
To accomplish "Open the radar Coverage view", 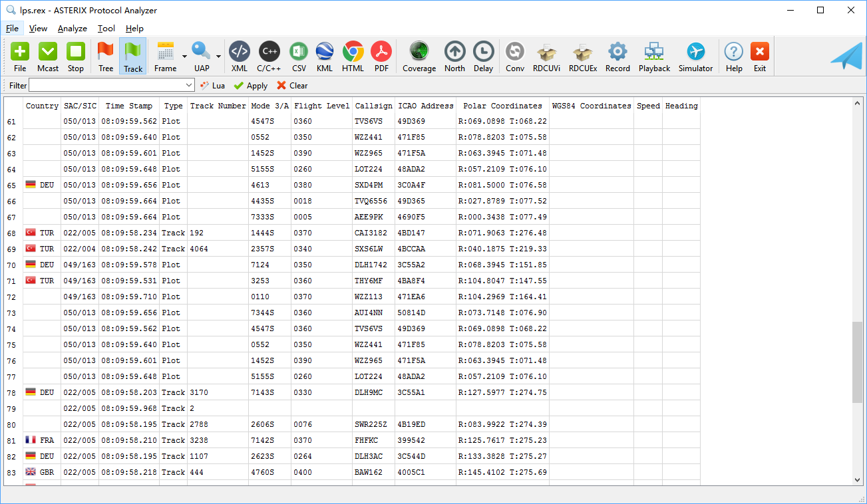I will coord(419,57).
